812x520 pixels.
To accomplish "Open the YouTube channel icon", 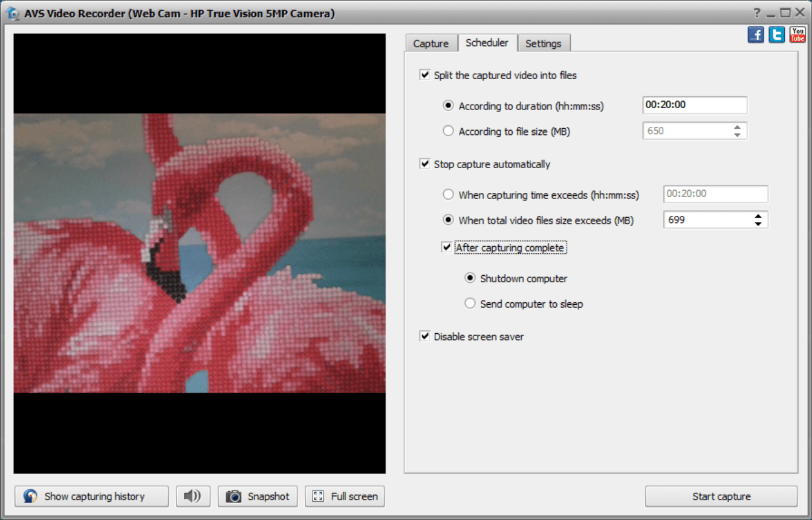I will 797,34.
